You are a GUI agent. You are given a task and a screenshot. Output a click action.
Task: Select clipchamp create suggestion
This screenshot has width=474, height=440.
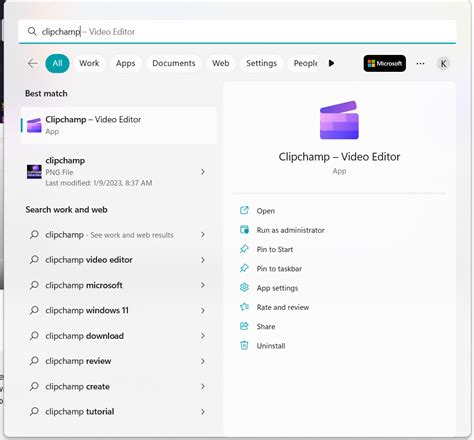(x=118, y=386)
